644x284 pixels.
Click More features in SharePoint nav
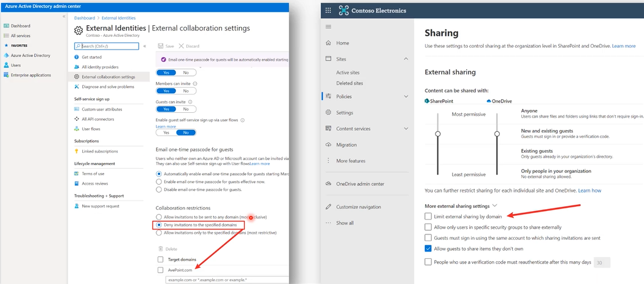click(x=351, y=161)
